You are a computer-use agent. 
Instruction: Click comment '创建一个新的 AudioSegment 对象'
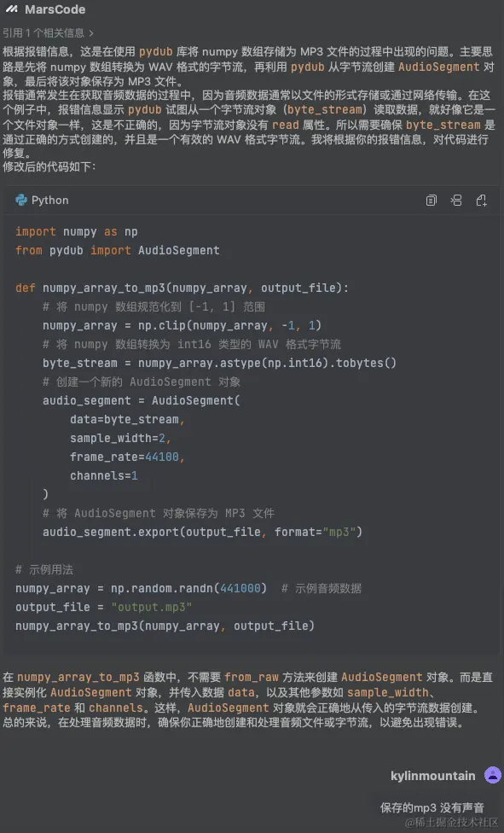pos(142,382)
